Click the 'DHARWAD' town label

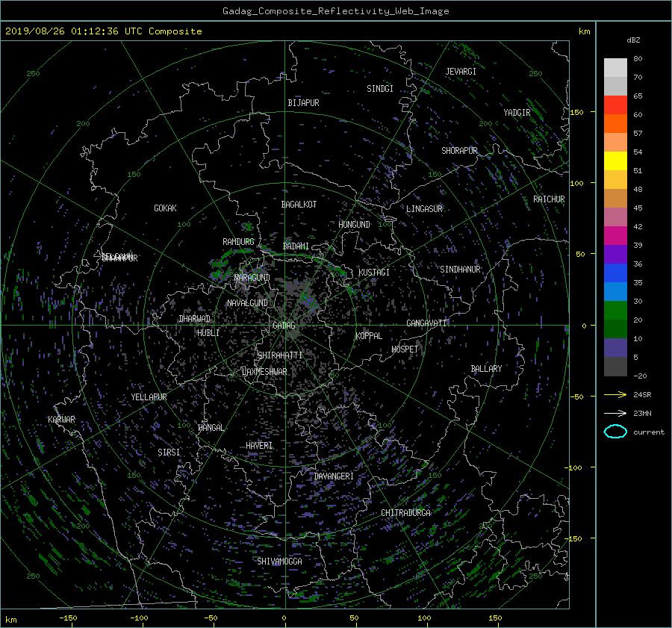tap(195, 319)
